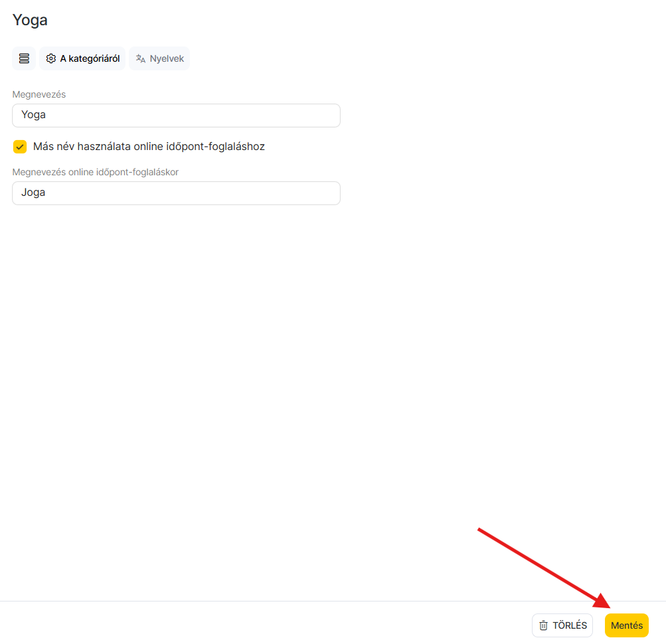Screen dimensions: 666x644
Task: Click the gear icon beside A kategóriáról
Action: point(51,58)
